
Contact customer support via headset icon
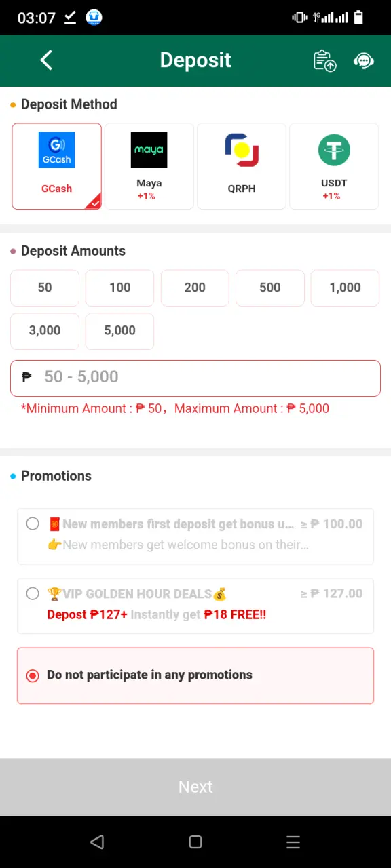(x=364, y=61)
